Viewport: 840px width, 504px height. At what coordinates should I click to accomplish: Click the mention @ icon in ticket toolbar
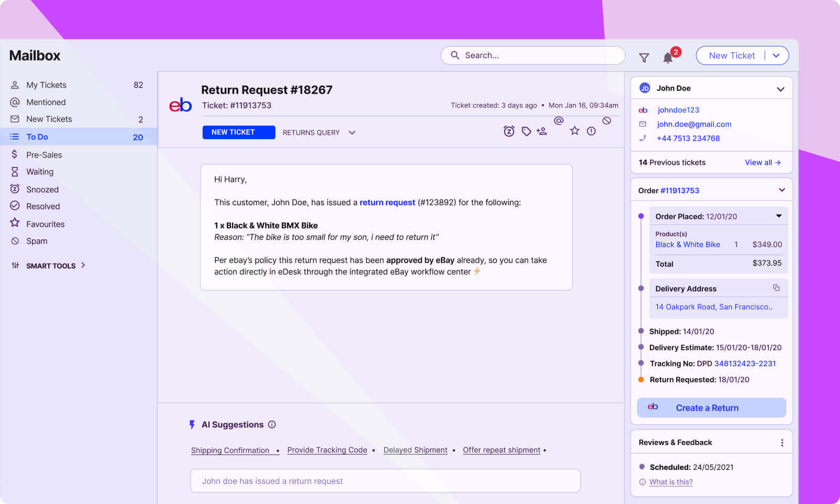click(559, 121)
